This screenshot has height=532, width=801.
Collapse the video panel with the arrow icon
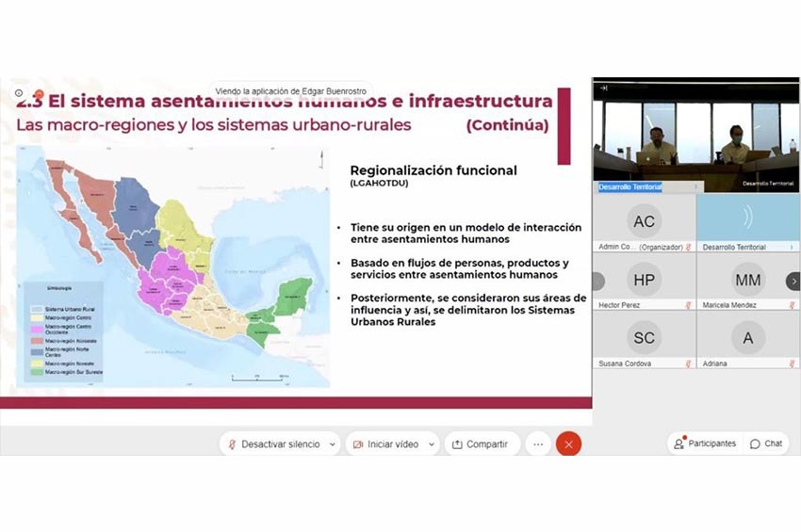point(603,88)
